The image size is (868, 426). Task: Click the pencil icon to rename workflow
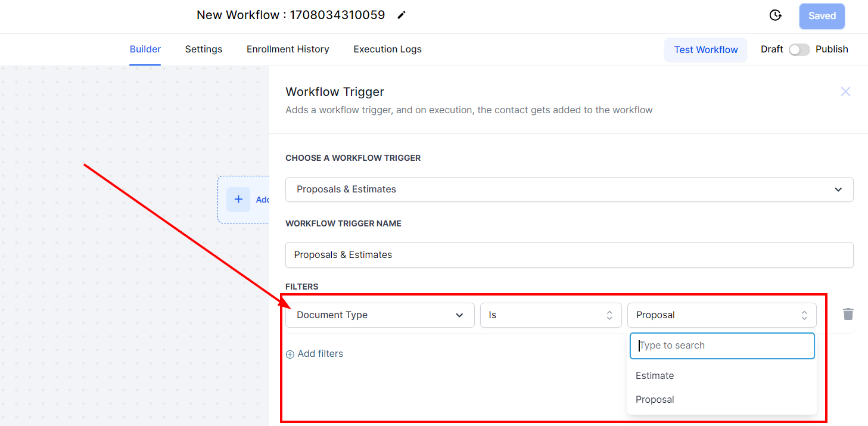(x=402, y=15)
